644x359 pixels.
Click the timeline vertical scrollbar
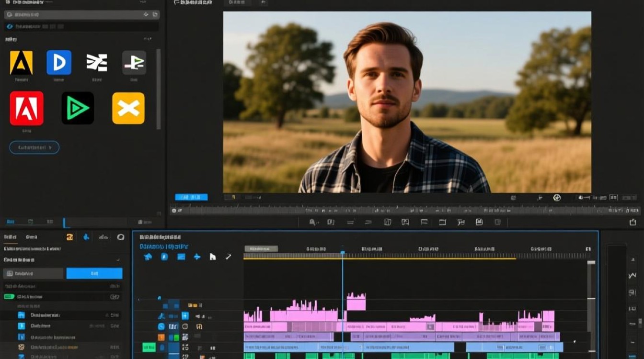coord(591,306)
